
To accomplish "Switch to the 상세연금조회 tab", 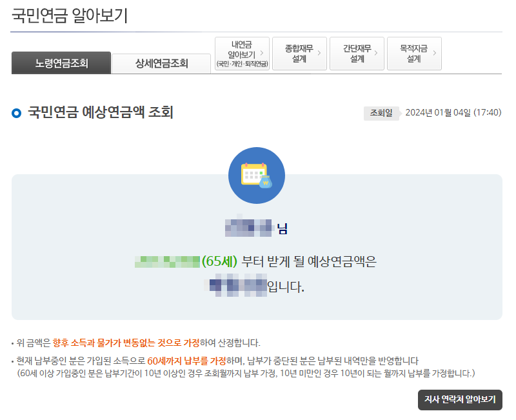I will click(x=161, y=63).
